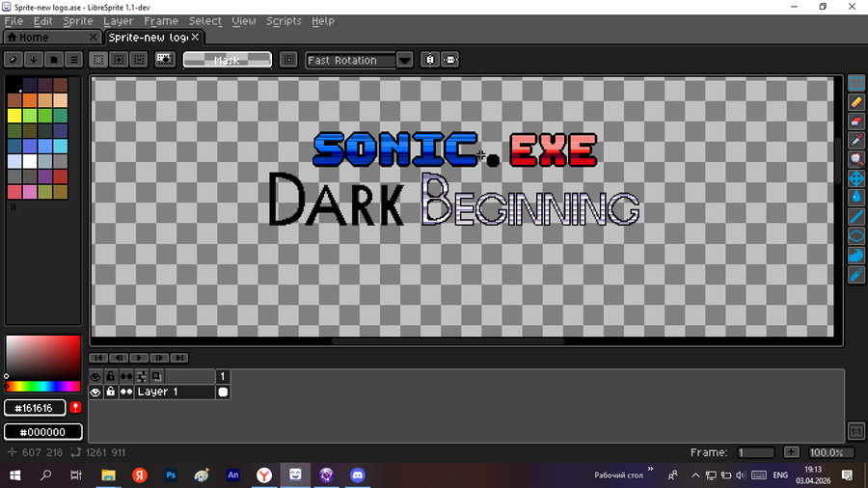Open the Frame menu
868x488 pixels.
point(160,21)
